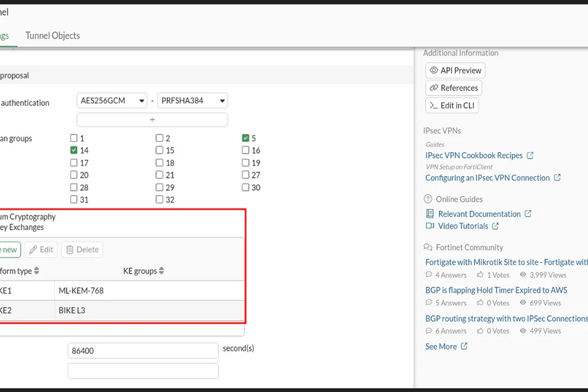The width and height of the screenshot is (588, 392).
Task: Uncheck Diffie-Hellman group 14 checkbox
Action: click(x=74, y=150)
